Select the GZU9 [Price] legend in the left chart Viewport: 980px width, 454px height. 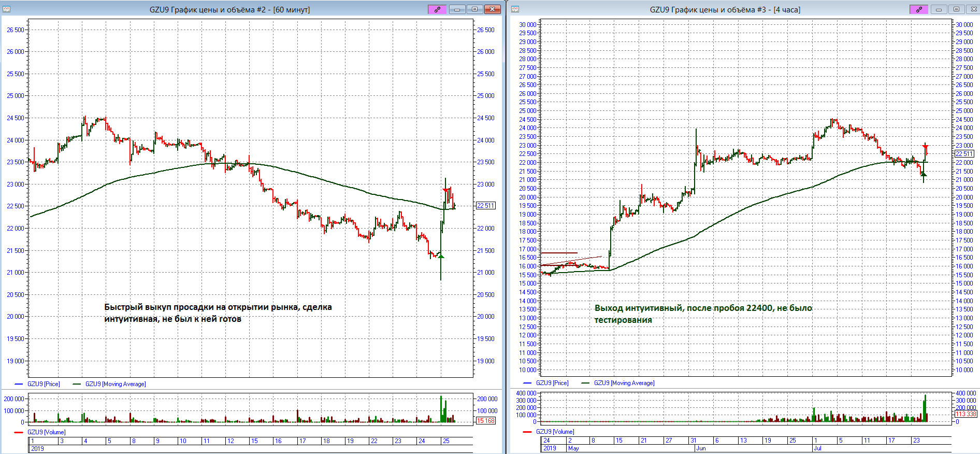click(44, 384)
